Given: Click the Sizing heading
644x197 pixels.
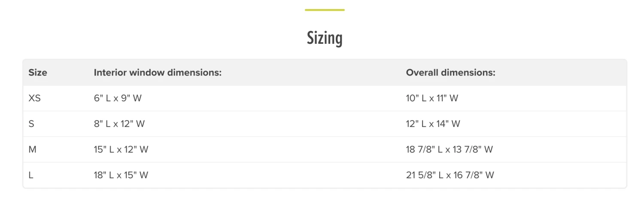Looking at the screenshot, I should (325, 38).
